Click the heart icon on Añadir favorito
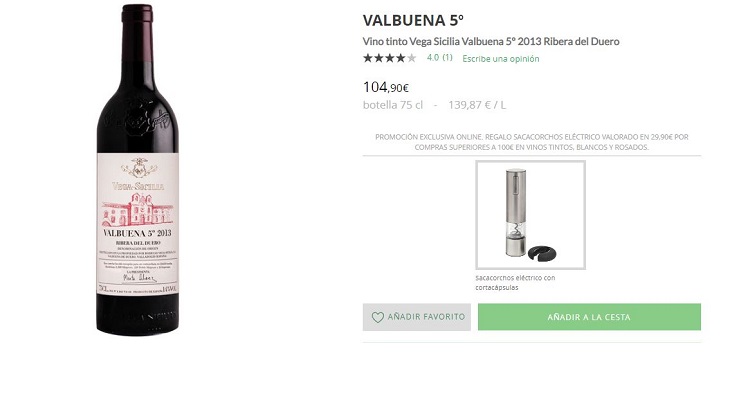 pos(377,317)
